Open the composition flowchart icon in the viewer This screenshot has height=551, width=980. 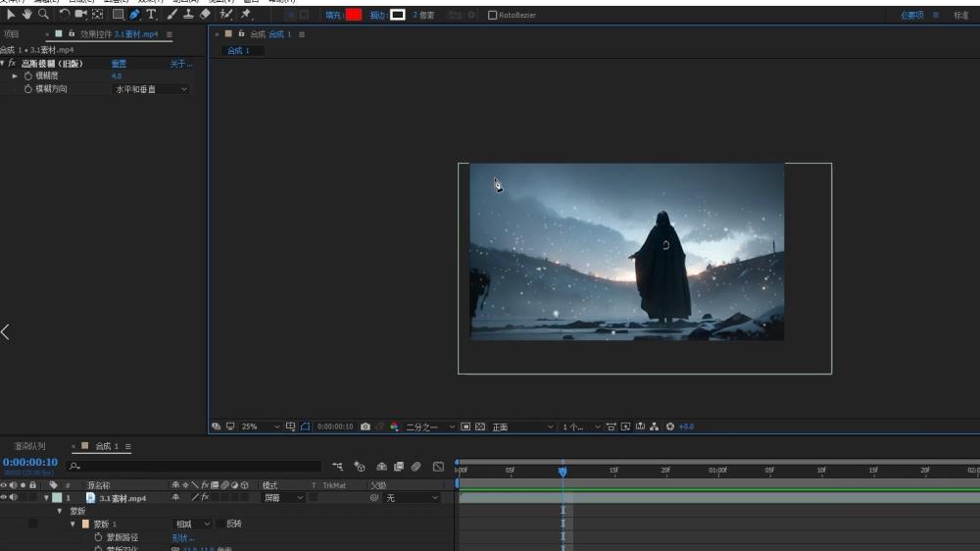coord(655,426)
